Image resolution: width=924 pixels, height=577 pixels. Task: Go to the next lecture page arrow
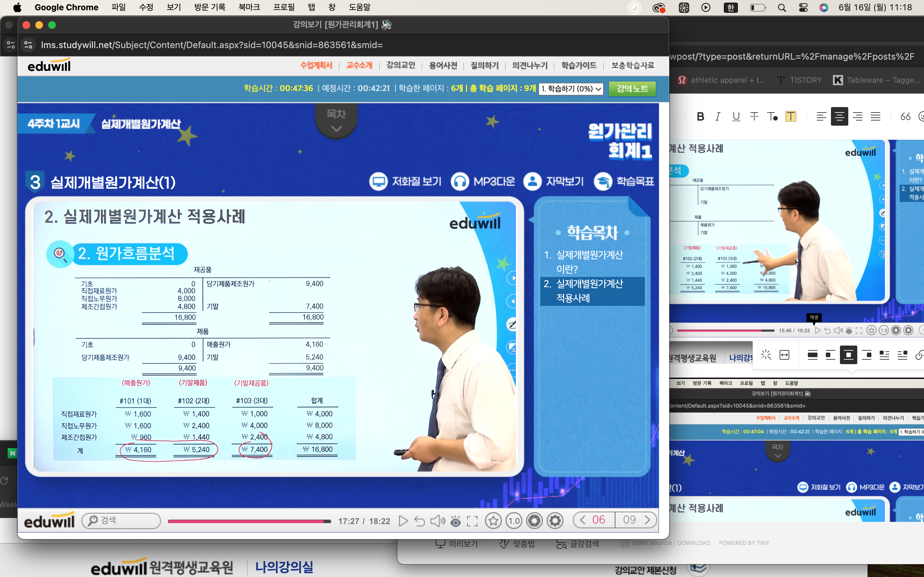coord(647,520)
